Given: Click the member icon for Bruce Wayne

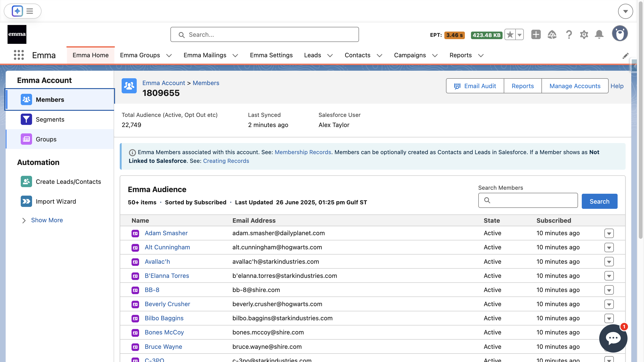Looking at the screenshot, I should point(135,347).
